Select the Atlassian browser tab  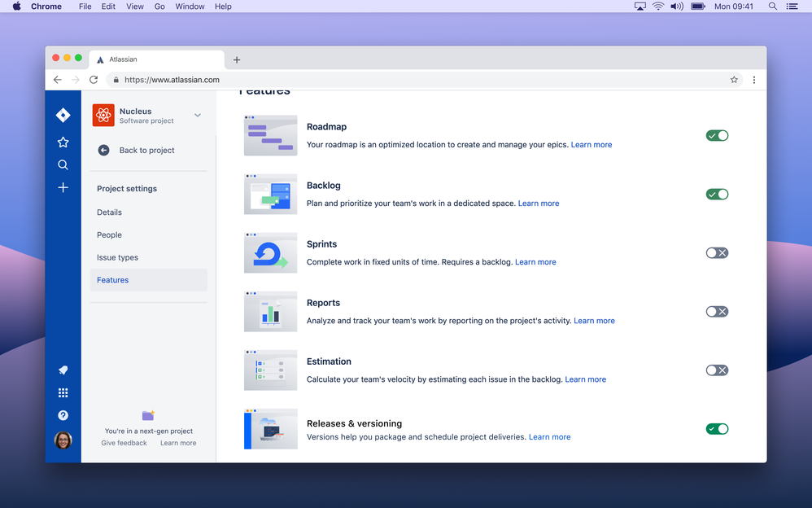156,59
